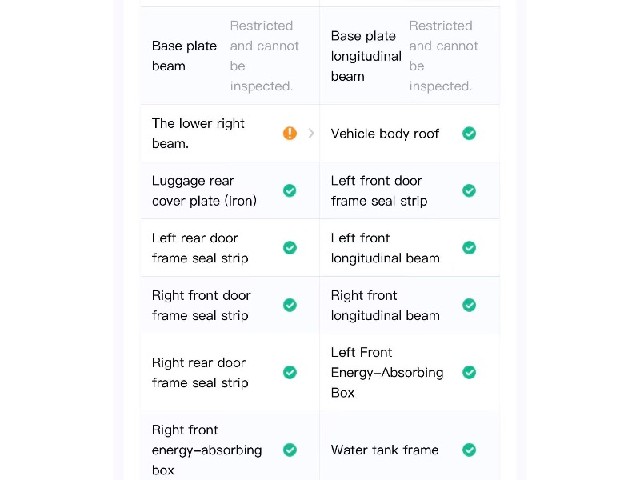
Task: Click check icon for Left rear door seal strip
Action: [x=290, y=248]
